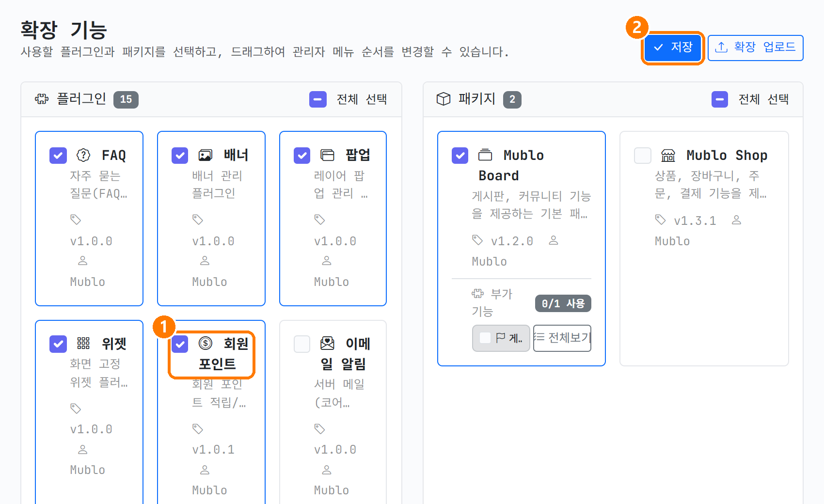Click the 팝업 window icon
824x504 pixels.
click(328, 155)
